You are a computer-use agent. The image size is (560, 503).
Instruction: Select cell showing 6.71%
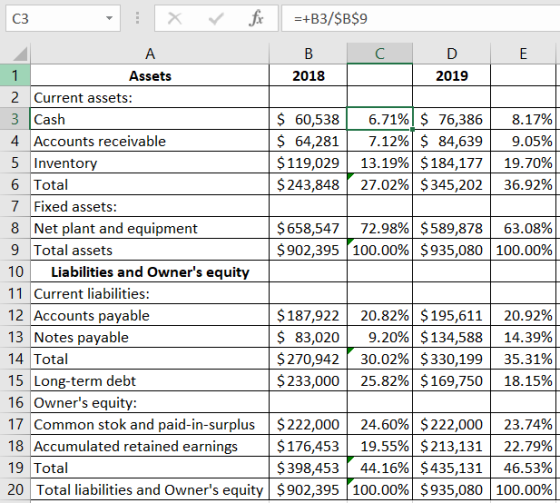point(380,119)
